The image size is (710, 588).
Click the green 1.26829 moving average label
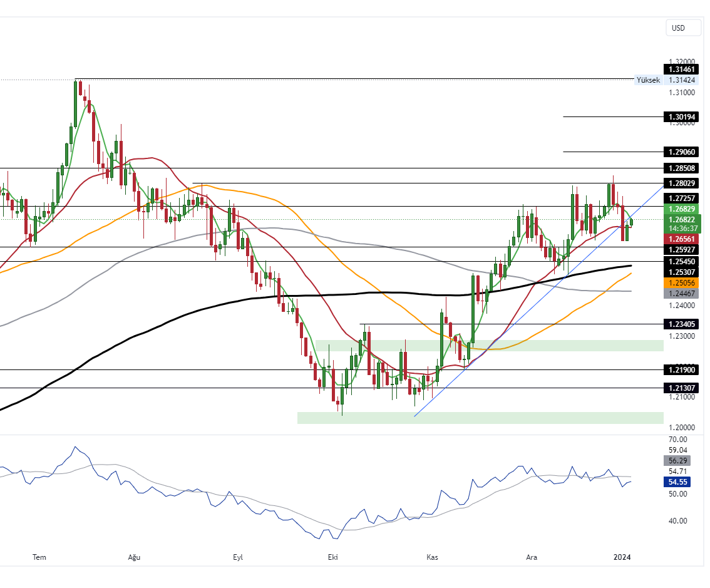(681, 209)
